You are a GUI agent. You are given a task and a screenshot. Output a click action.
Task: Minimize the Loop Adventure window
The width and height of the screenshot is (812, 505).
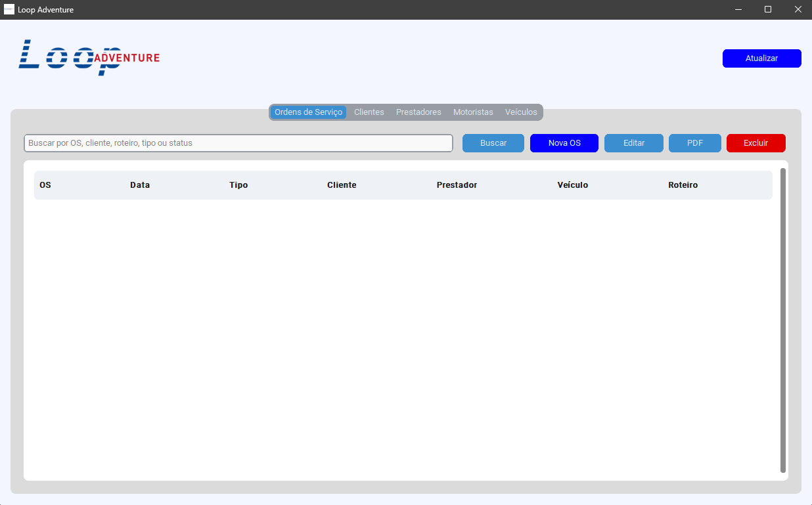[x=738, y=10]
